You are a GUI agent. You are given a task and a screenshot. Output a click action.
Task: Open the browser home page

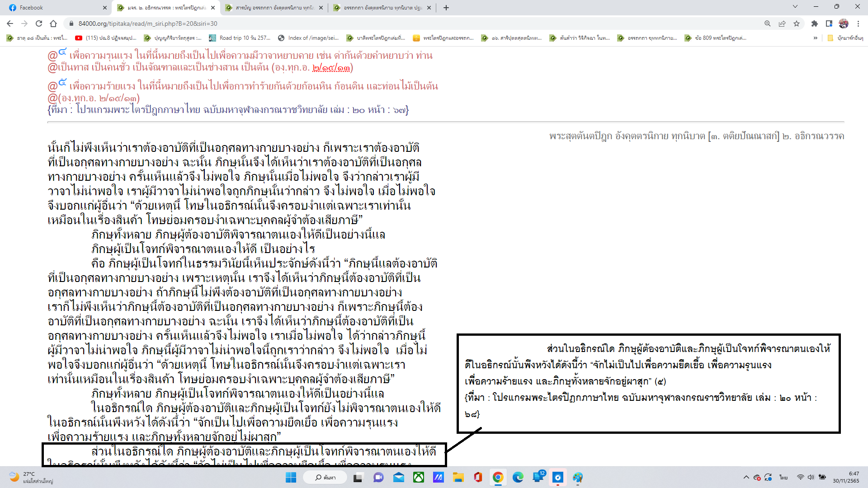(x=53, y=23)
